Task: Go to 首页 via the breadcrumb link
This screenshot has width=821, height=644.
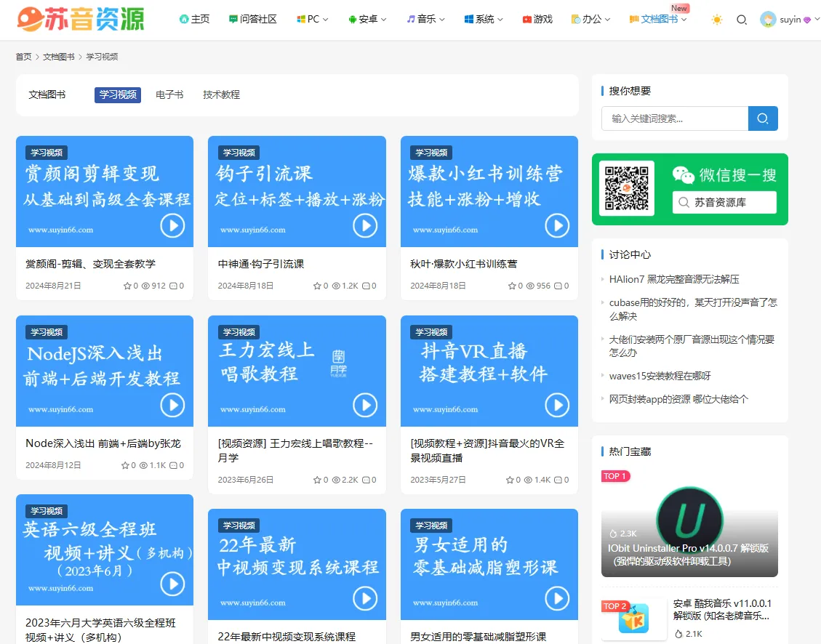Action: (23, 55)
